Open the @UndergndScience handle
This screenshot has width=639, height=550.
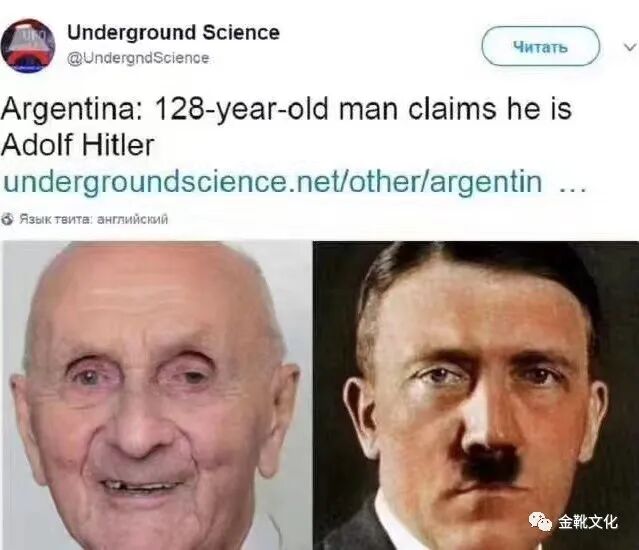click(138, 58)
